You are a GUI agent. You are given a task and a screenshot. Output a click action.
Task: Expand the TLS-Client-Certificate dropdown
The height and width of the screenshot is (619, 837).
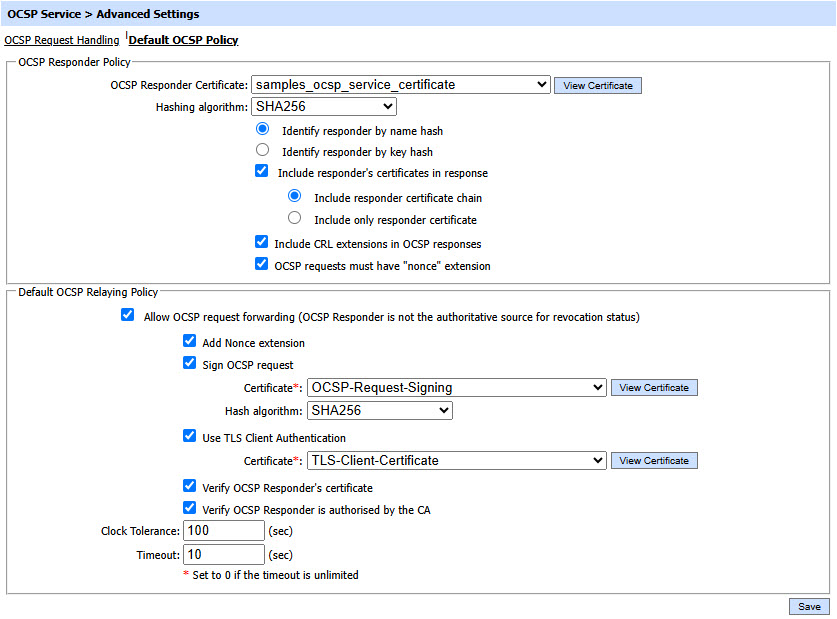(457, 460)
